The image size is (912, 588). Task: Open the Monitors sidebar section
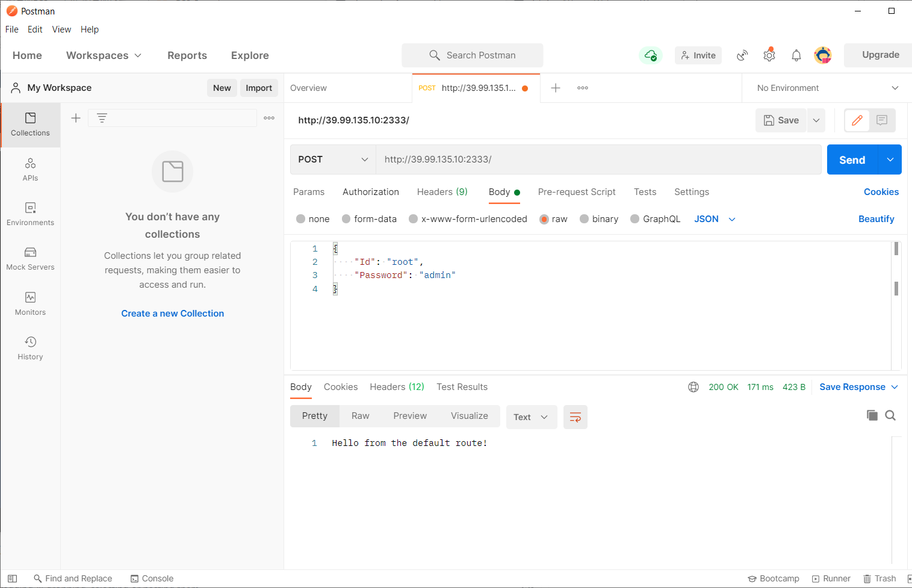[30, 304]
